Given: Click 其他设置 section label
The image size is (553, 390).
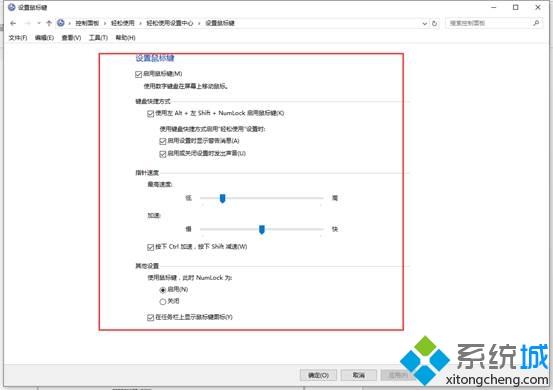Looking at the screenshot, I should 147,266.
